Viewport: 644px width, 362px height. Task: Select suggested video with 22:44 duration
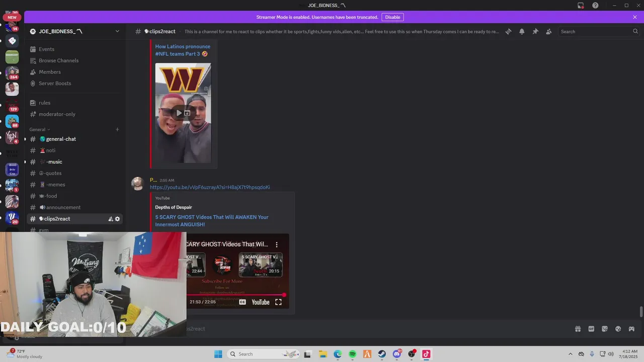[x=196, y=264]
